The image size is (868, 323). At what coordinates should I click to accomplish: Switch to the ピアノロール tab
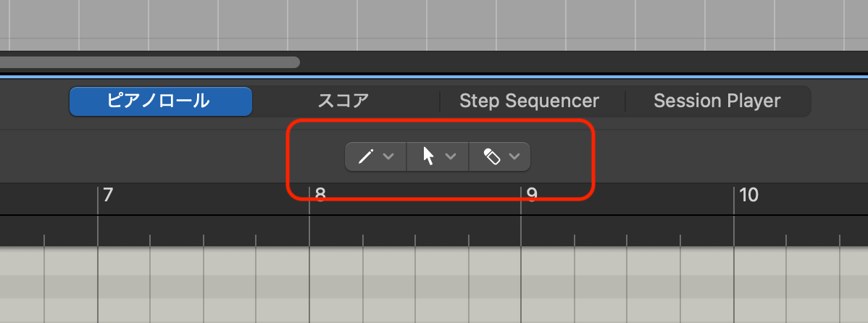pos(160,101)
